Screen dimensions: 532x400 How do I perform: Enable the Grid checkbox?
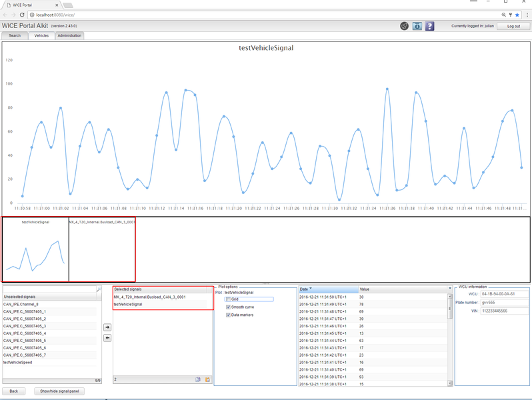coord(229,299)
